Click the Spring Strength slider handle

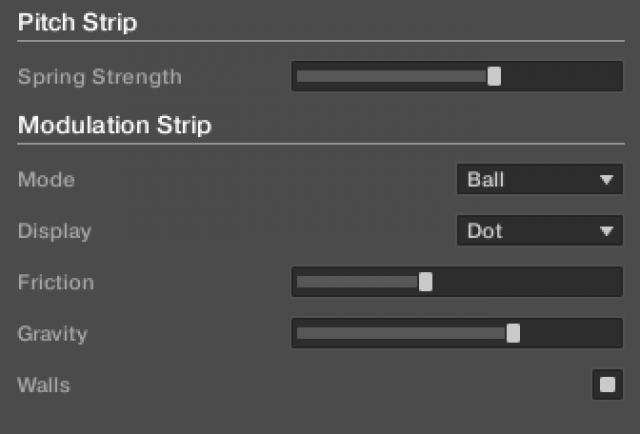(x=494, y=76)
